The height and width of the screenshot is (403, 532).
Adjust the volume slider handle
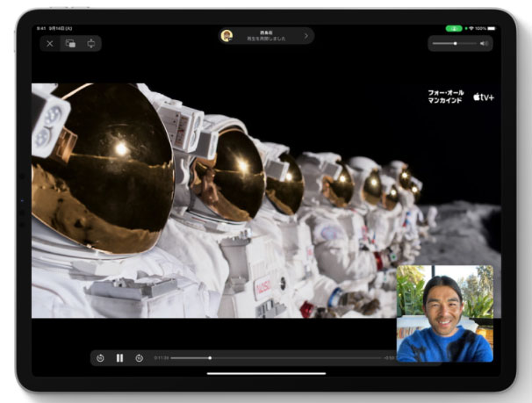pyautogui.click(x=455, y=43)
